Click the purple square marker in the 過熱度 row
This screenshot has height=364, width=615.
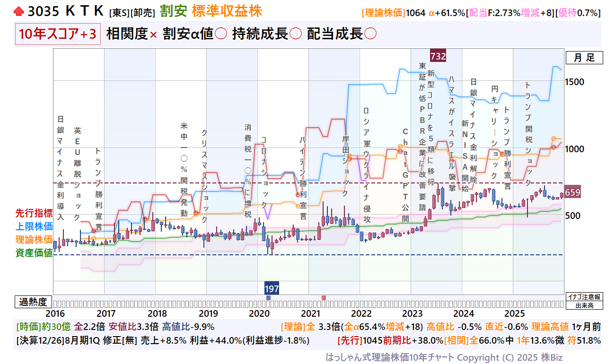pos(269,298)
